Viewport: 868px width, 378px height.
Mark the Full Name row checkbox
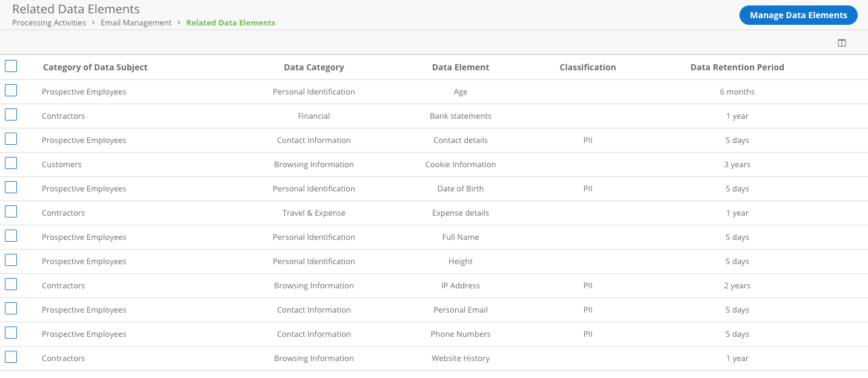click(x=11, y=236)
